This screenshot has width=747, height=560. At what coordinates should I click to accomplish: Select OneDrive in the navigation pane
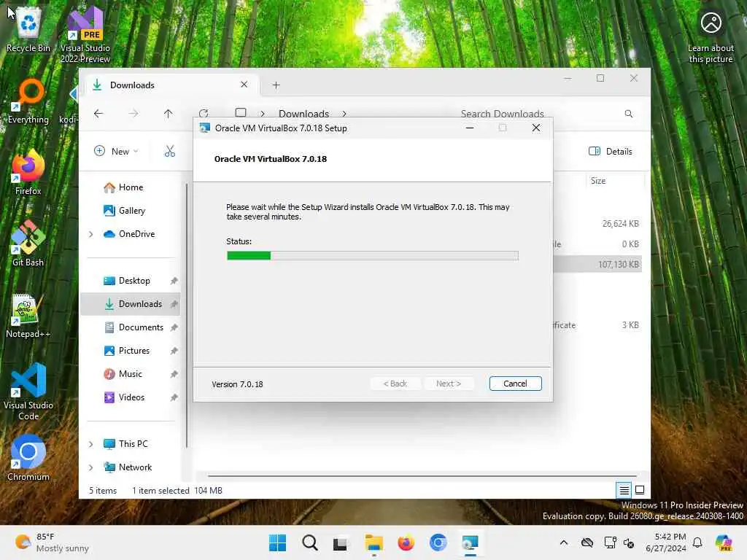pos(136,234)
